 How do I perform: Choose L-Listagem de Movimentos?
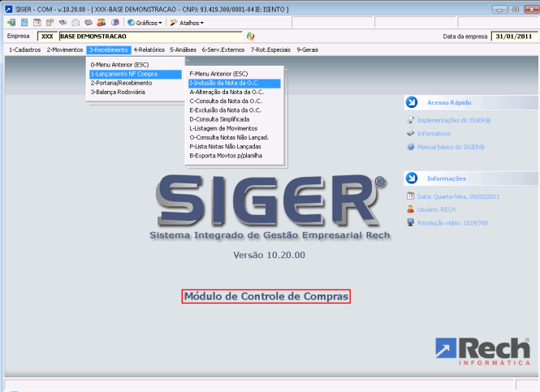[235, 128]
